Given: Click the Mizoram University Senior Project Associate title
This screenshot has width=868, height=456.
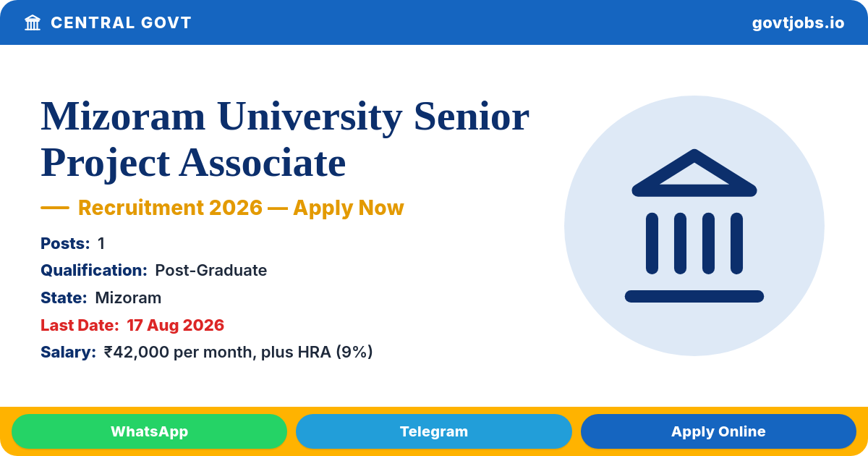Looking at the screenshot, I should 285,139.
